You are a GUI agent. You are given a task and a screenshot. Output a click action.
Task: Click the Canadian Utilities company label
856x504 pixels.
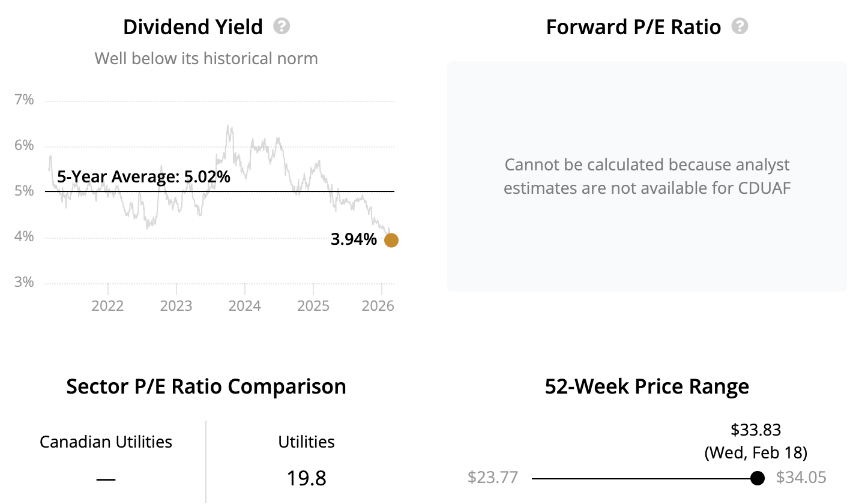(x=106, y=442)
